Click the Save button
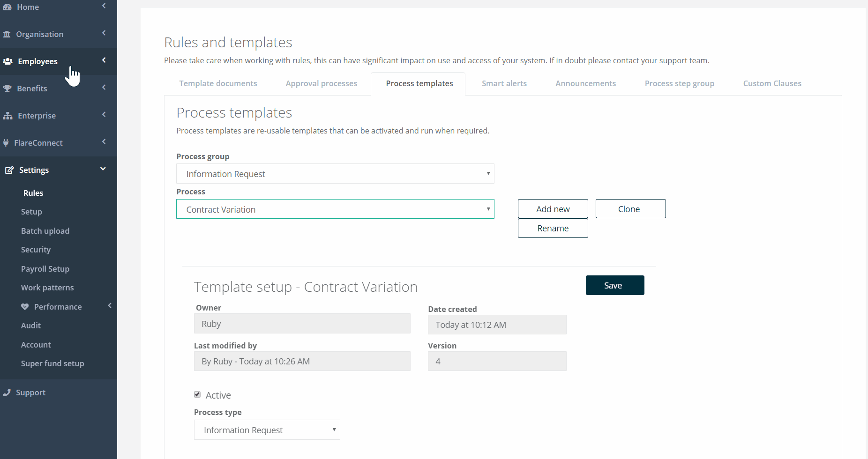Image resolution: width=868 pixels, height=459 pixels. pos(614,285)
